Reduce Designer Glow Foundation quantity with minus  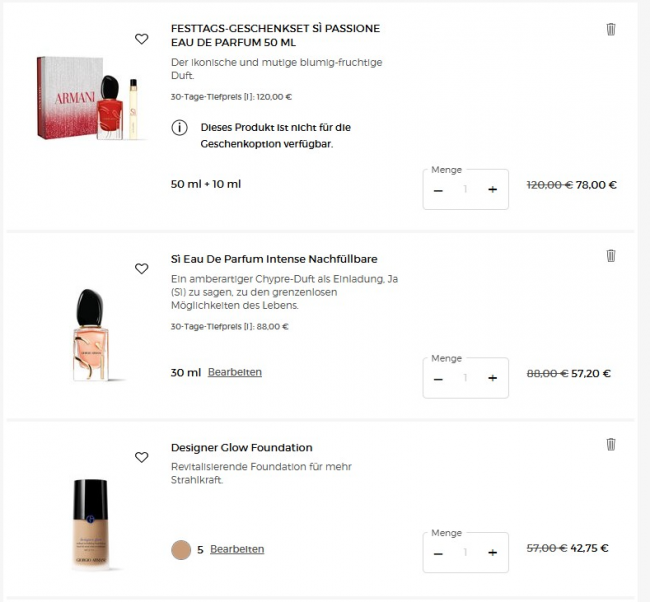click(438, 553)
